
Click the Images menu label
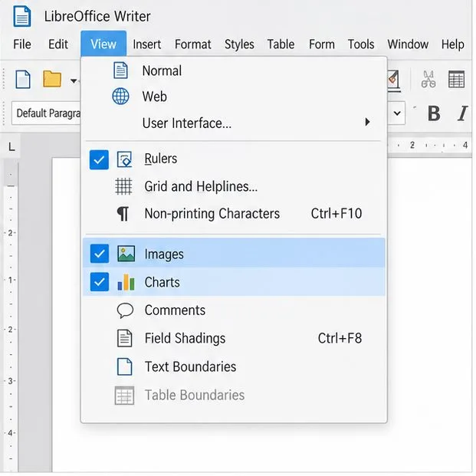164,254
